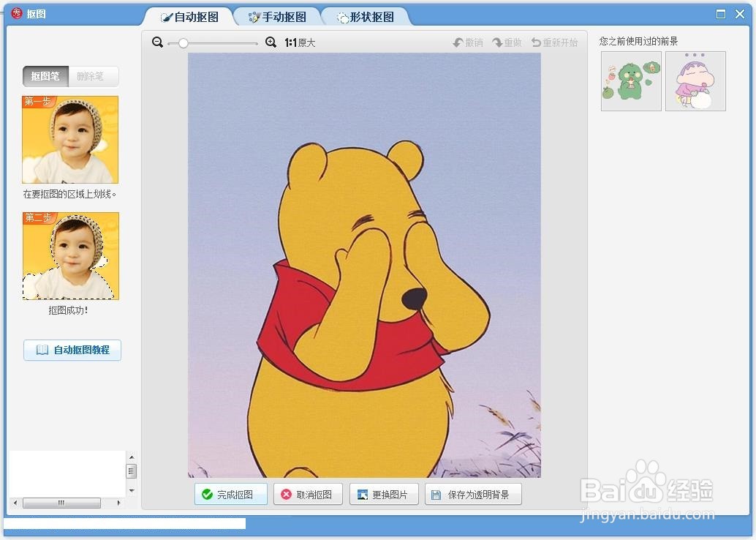This screenshot has width=756, height=540.
Task: Click the zoom slider handle
Action: pos(184,43)
